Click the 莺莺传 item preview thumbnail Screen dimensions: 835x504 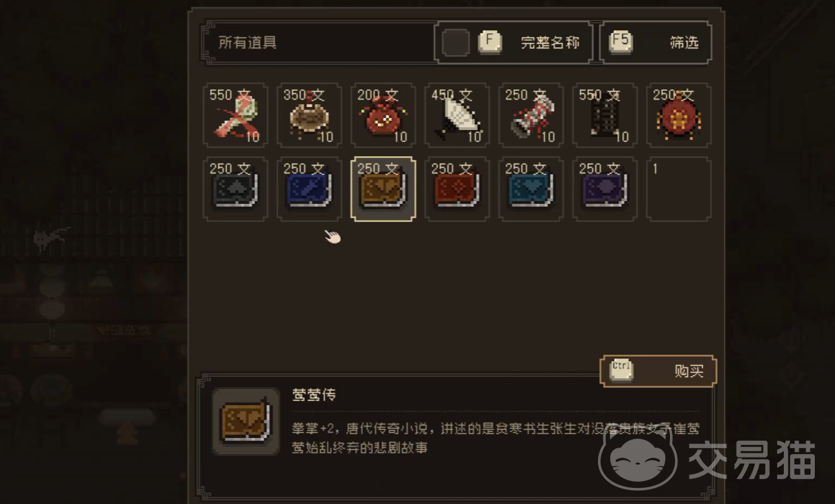[246, 421]
